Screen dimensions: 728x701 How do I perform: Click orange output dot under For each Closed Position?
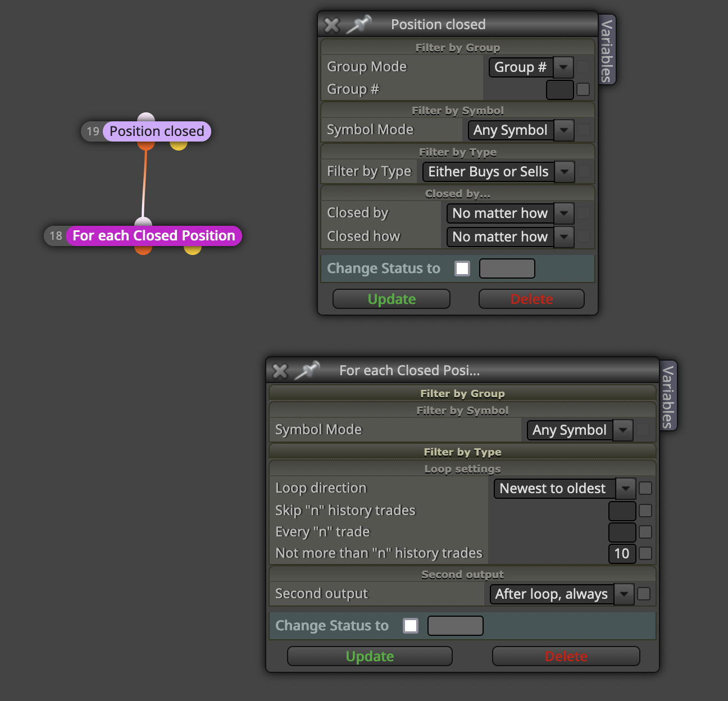pos(143,249)
